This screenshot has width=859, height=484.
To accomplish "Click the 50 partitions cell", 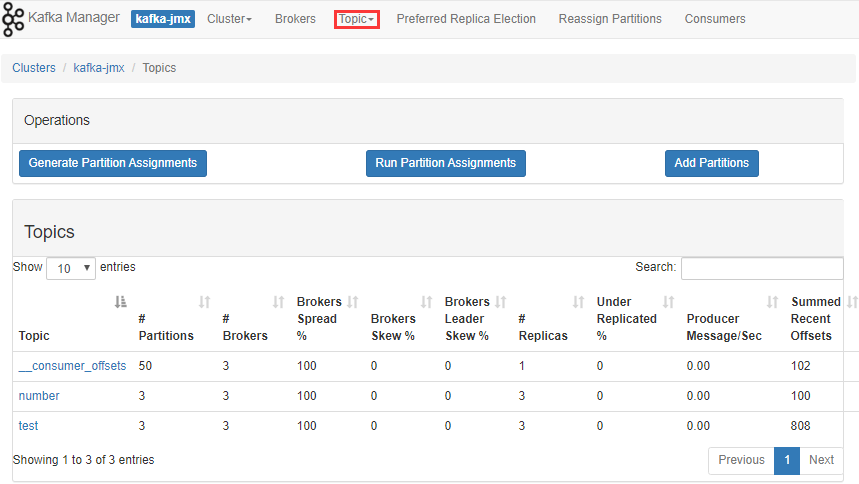I will (145, 366).
